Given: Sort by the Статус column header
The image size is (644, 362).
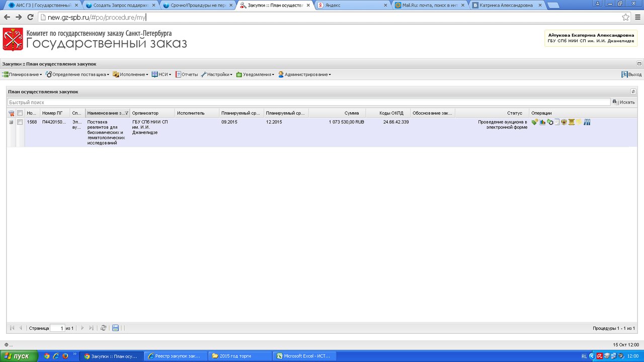Looking at the screenshot, I should pos(492,113).
